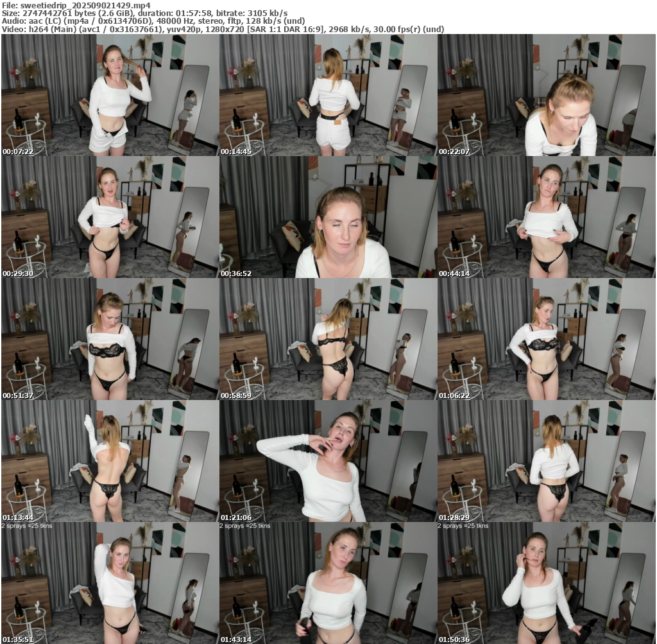Open the close-up frame at 00:36:52
This screenshot has height=644, width=657.
pyautogui.click(x=328, y=217)
